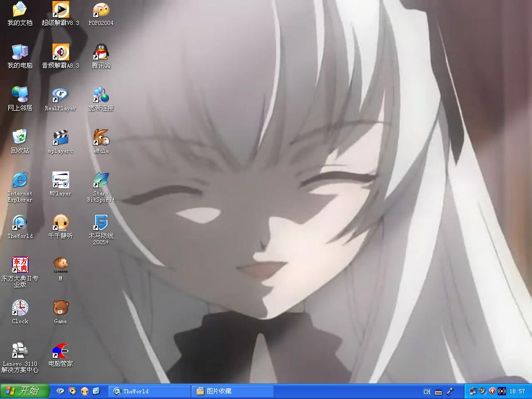Switch to the 图片收藏 taskbar window
Image resolution: width=532 pixels, height=399 pixels.
232,391
